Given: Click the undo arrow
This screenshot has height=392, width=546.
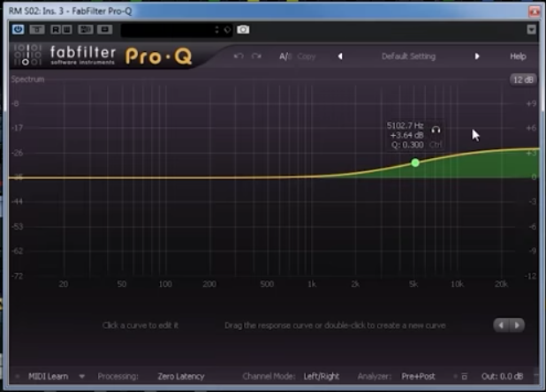Looking at the screenshot, I should pyautogui.click(x=239, y=56).
